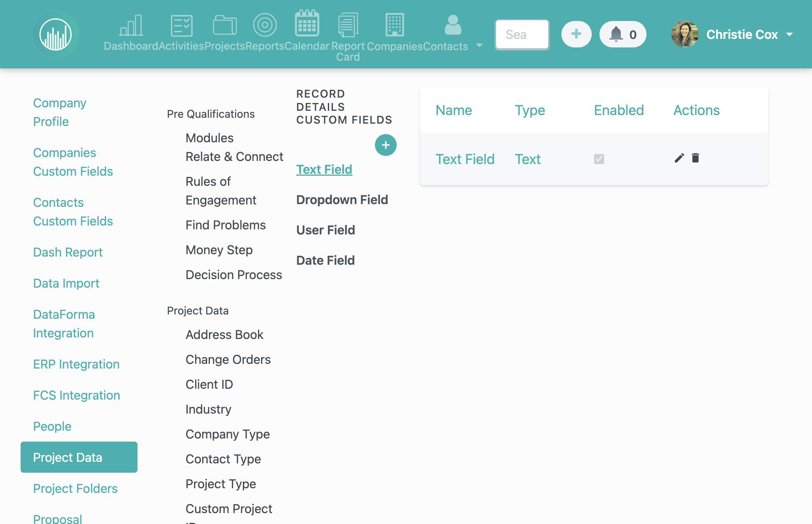Click the header plus quick-add button
This screenshot has height=524, width=812.
click(577, 34)
